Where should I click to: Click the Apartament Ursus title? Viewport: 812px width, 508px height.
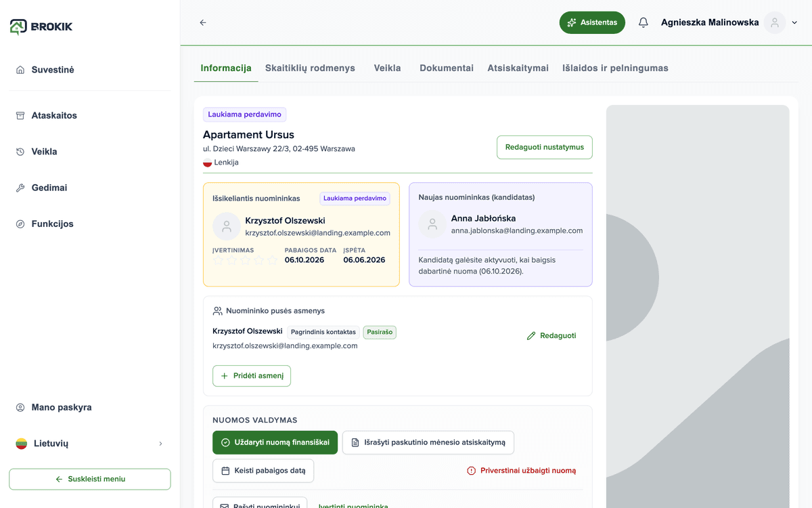click(x=248, y=135)
